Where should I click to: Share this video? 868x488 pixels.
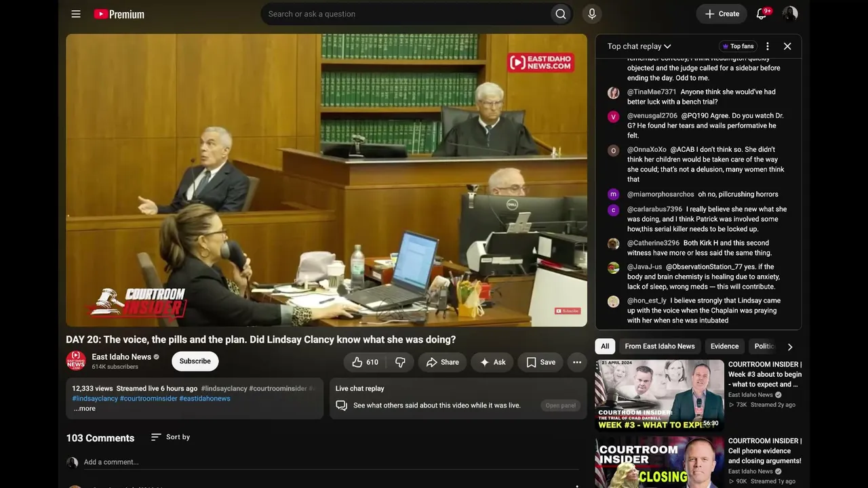point(442,362)
